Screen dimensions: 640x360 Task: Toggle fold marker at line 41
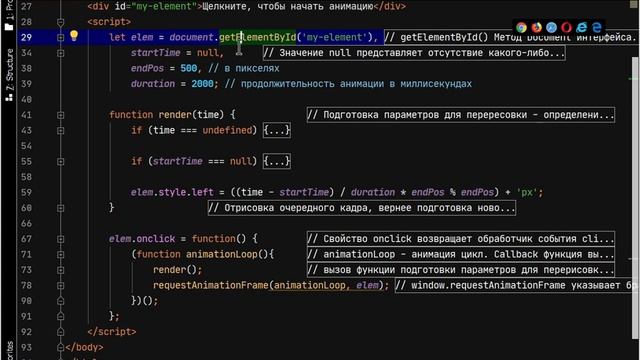point(60,115)
